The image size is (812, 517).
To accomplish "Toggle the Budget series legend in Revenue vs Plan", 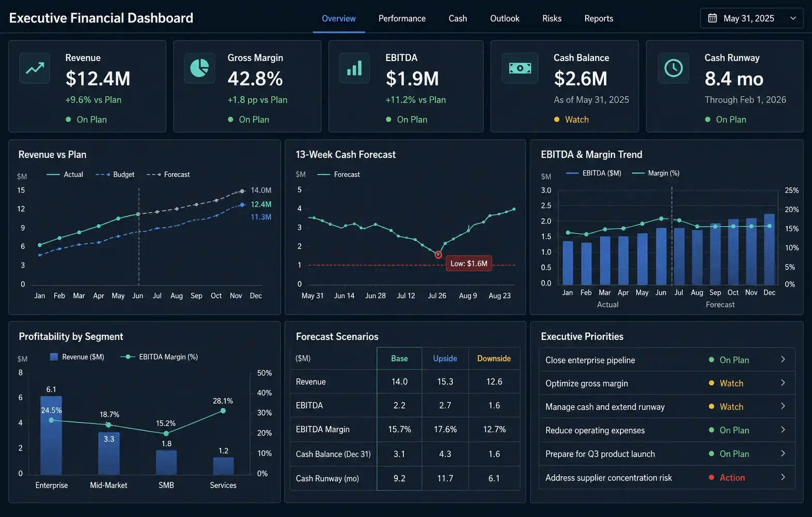I will (x=115, y=175).
